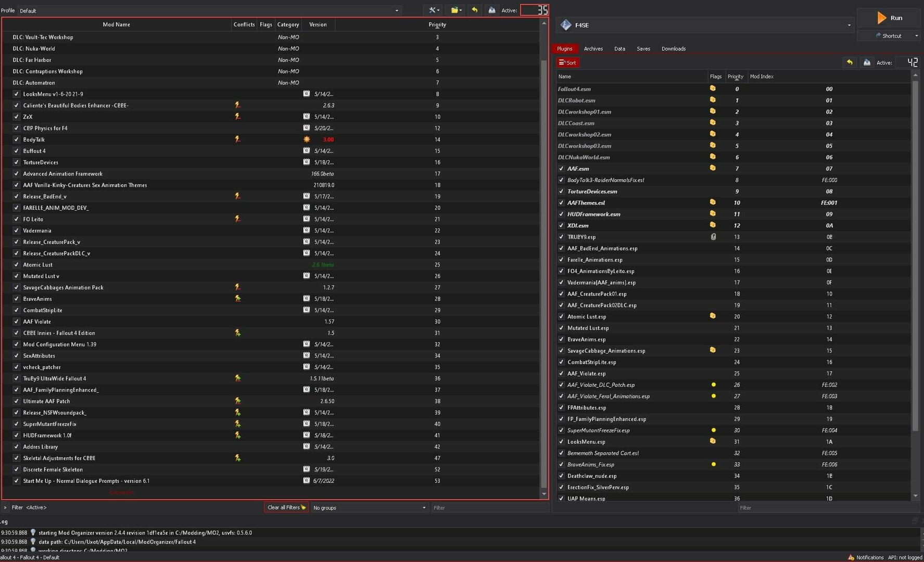Click the flag icon for Atomic Lust.esp
Screen dimensions: 924x562
(713, 316)
